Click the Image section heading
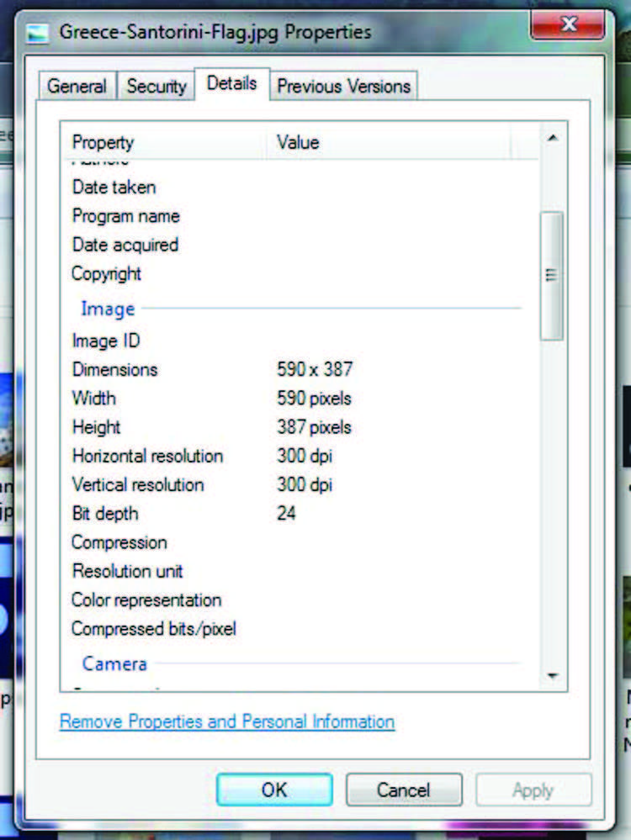 [108, 309]
